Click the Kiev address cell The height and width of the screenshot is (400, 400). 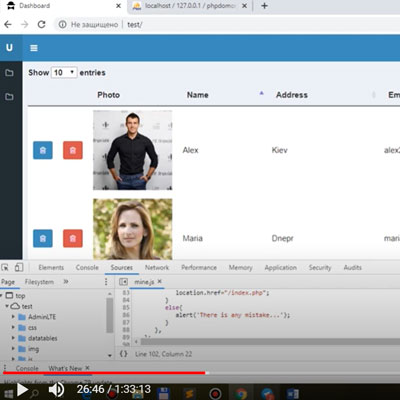click(x=280, y=150)
